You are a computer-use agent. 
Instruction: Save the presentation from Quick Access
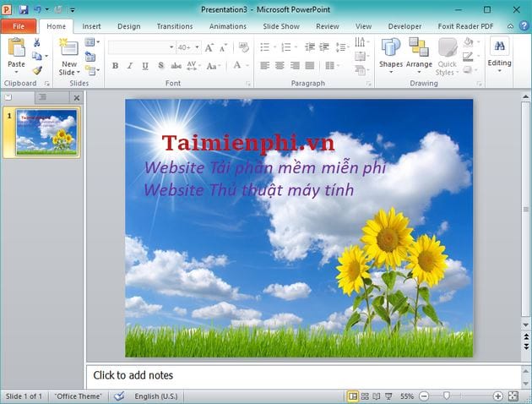click(24, 9)
